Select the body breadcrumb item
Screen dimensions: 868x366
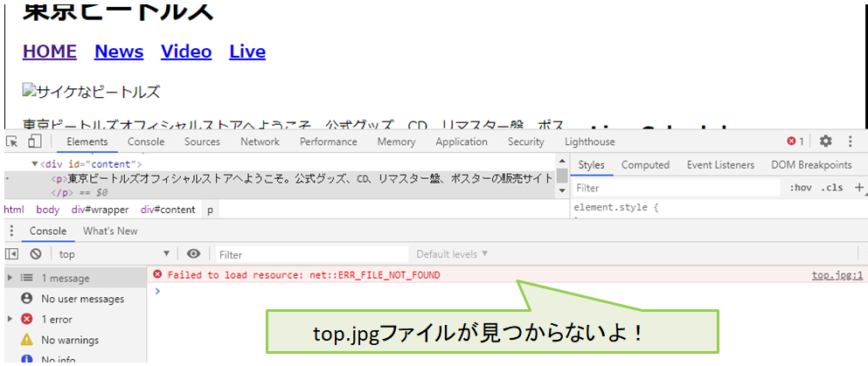pyautogui.click(x=47, y=210)
